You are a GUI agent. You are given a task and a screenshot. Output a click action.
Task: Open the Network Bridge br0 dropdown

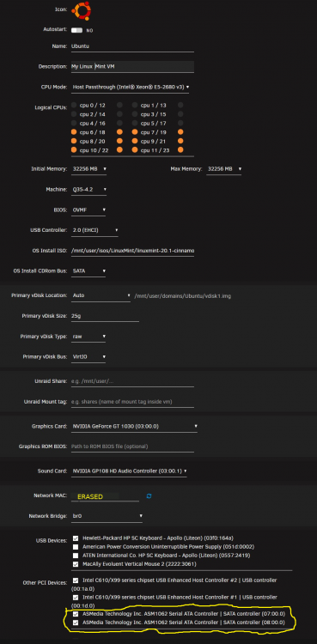(107, 516)
